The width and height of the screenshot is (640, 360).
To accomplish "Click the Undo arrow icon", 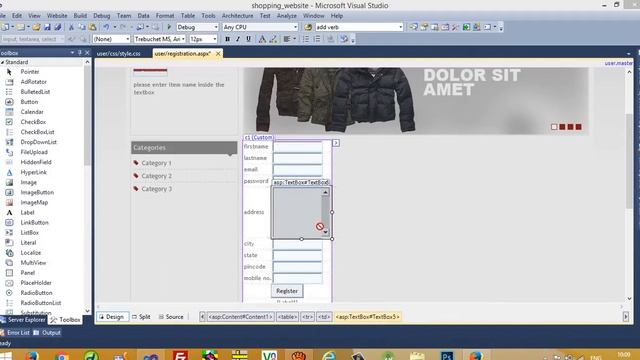I will (x=106, y=27).
